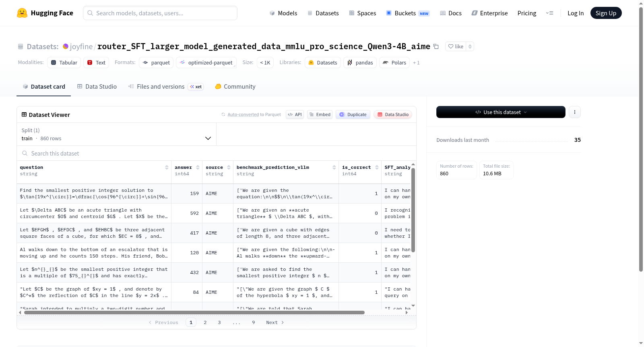Open the joyfine user profile

81,46
